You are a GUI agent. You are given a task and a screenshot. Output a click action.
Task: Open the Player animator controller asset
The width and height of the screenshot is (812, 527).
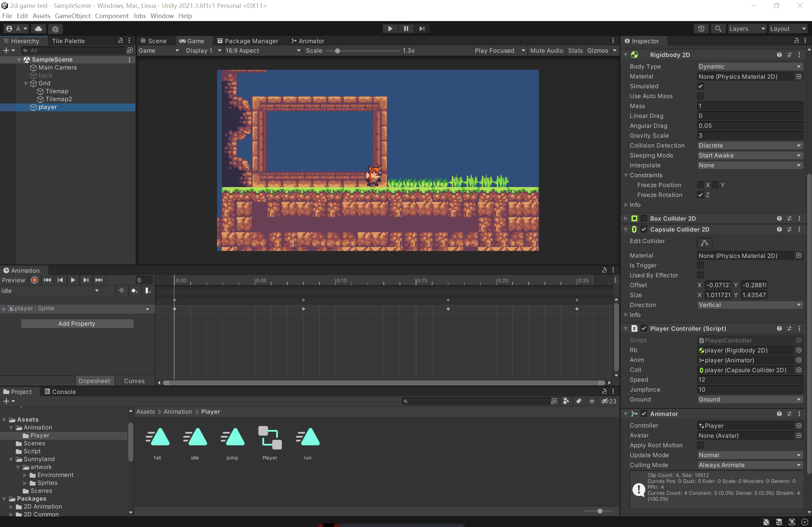tap(269, 437)
